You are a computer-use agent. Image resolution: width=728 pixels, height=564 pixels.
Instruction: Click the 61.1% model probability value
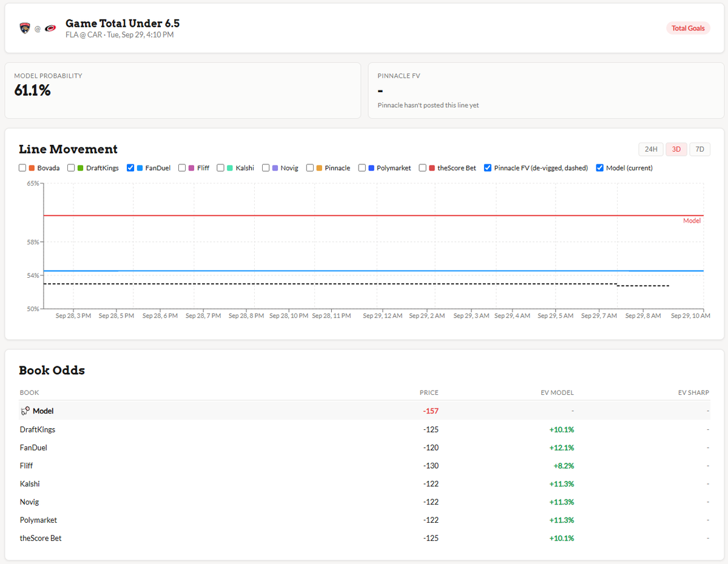[33, 91]
